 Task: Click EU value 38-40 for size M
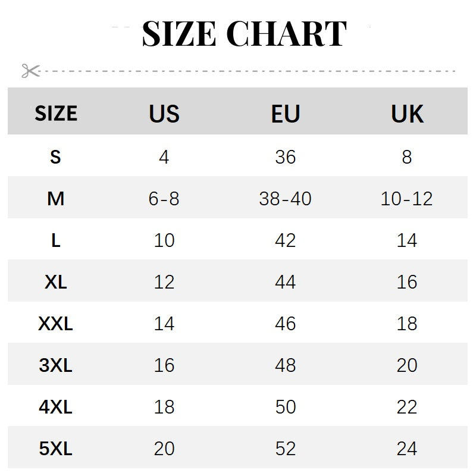[286, 199]
